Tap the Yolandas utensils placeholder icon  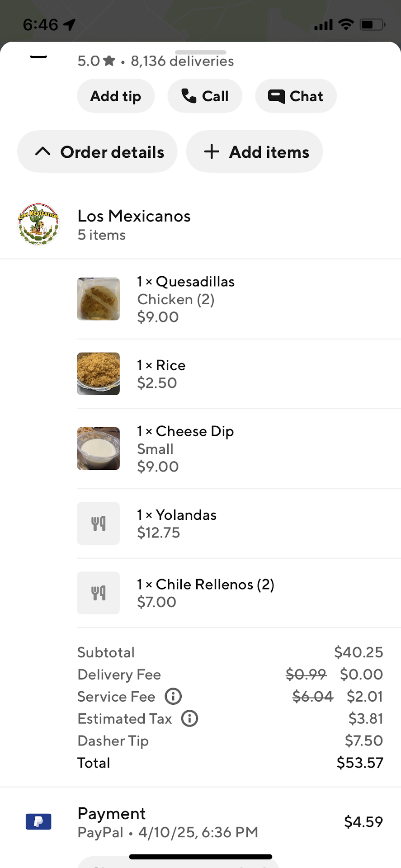(x=99, y=523)
